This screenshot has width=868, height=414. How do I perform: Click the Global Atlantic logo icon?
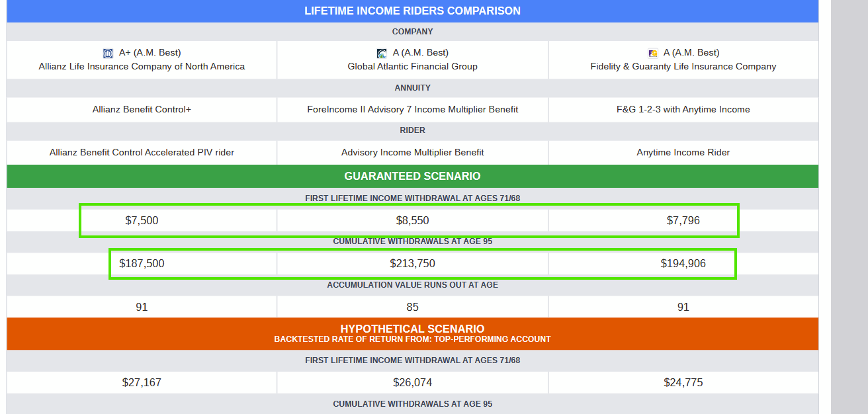382,54
